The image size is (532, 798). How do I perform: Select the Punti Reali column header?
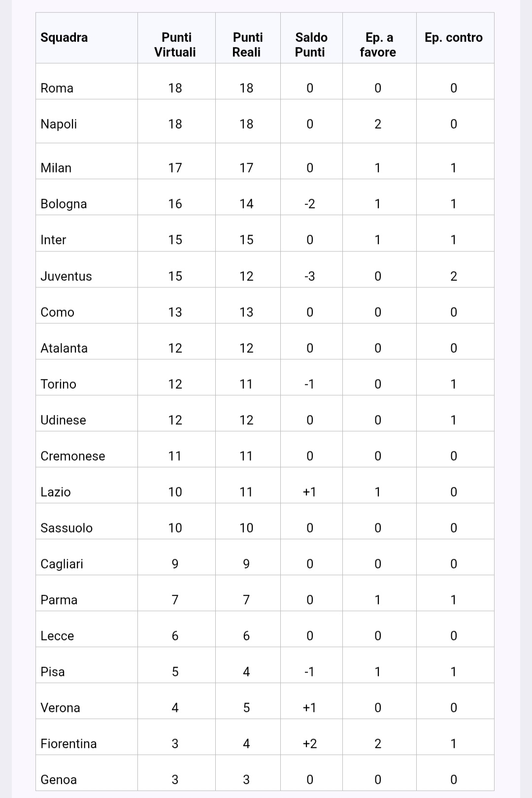247,45
